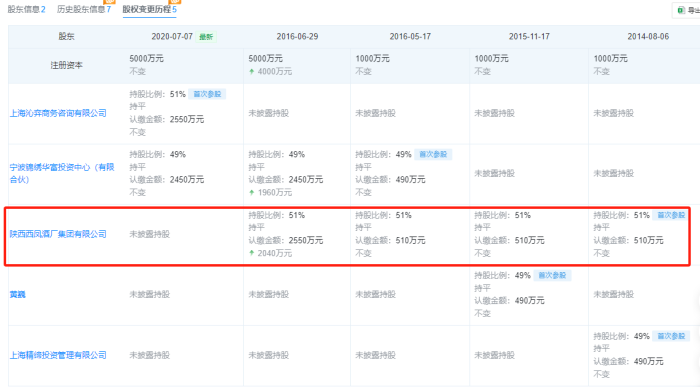The image size is (700, 387).
Task: Click the 2015-11-17 column header
Action: 529,37
